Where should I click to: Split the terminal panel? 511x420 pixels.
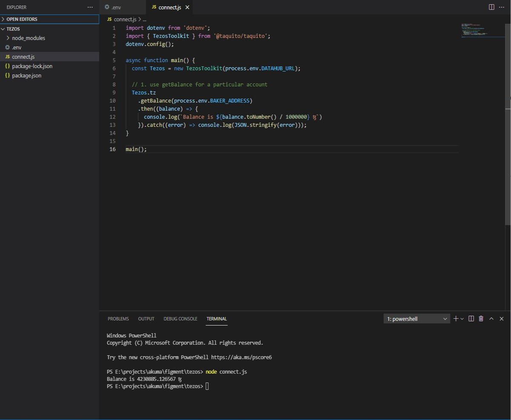click(471, 318)
